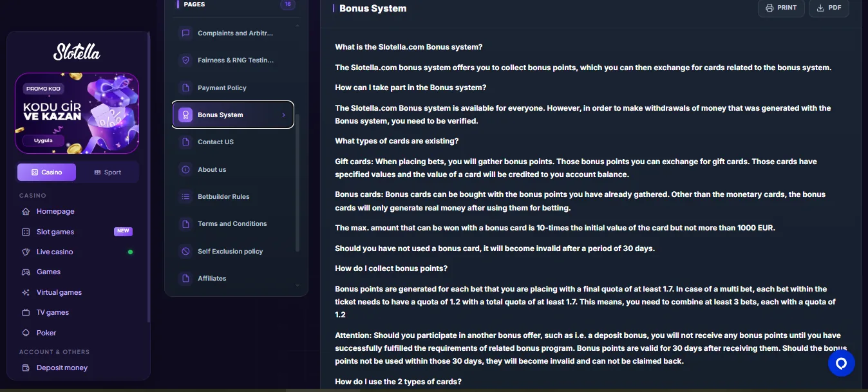Click the PAGES count badge

tap(288, 4)
